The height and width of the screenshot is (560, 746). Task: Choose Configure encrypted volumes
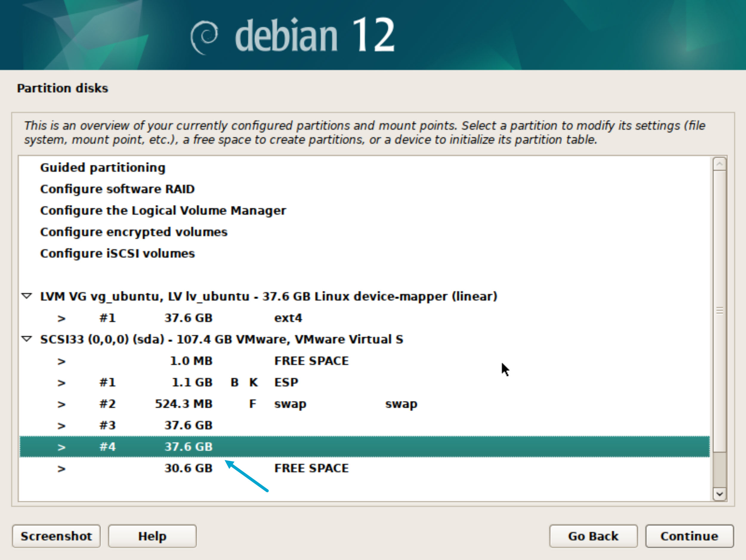pos(134,232)
